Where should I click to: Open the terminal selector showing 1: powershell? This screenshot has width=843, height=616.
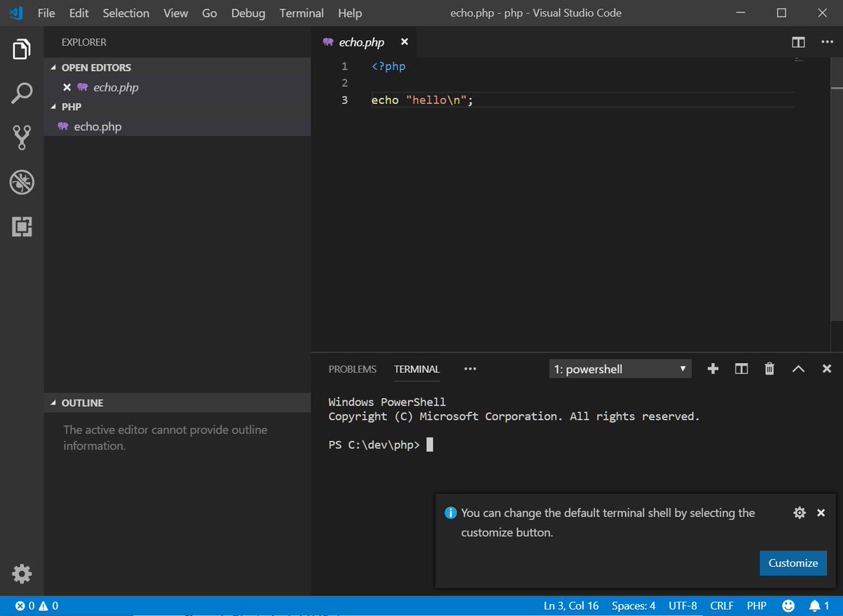click(619, 368)
